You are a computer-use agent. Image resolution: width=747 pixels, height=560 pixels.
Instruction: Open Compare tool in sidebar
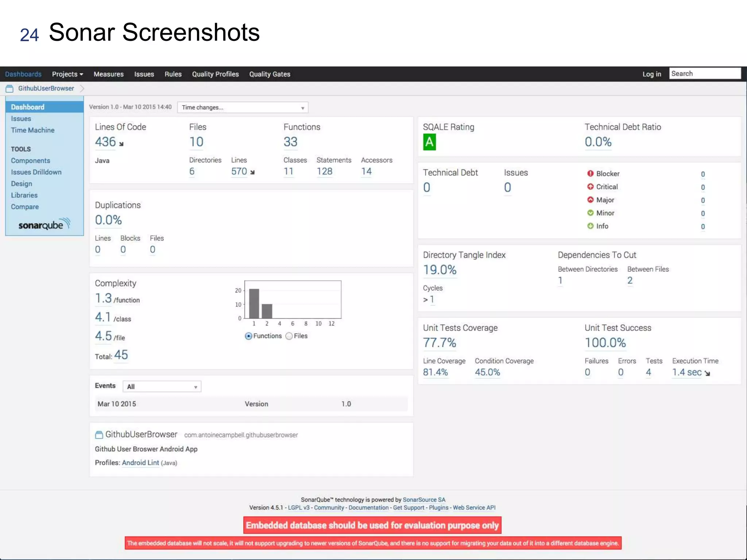(25, 207)
